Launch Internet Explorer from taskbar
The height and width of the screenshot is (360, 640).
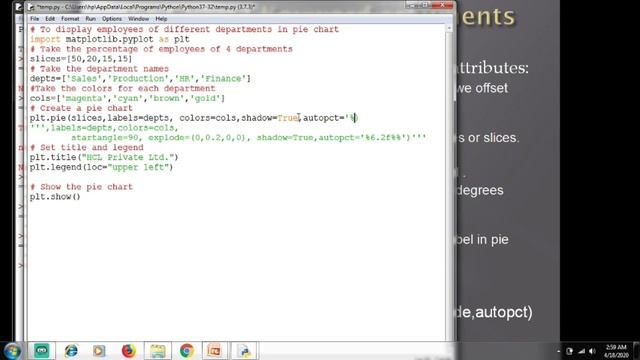click(x=71, y=351)
